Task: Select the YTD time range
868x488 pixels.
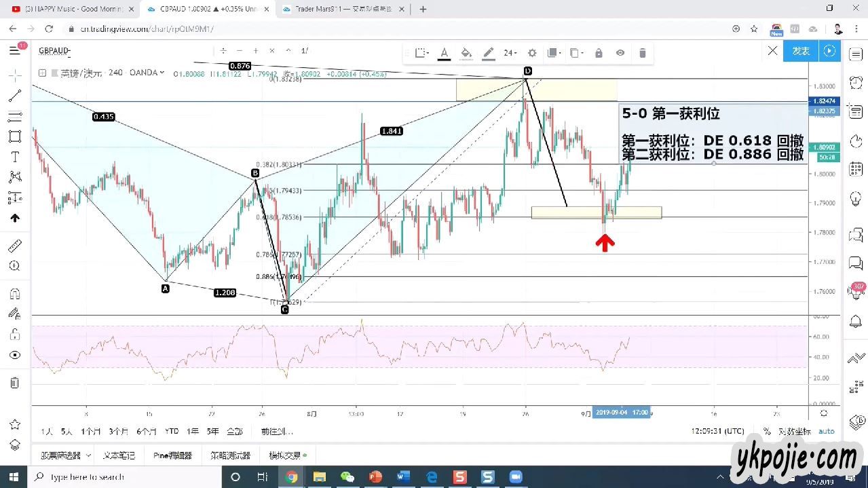Action: click(x=172, y=431)
